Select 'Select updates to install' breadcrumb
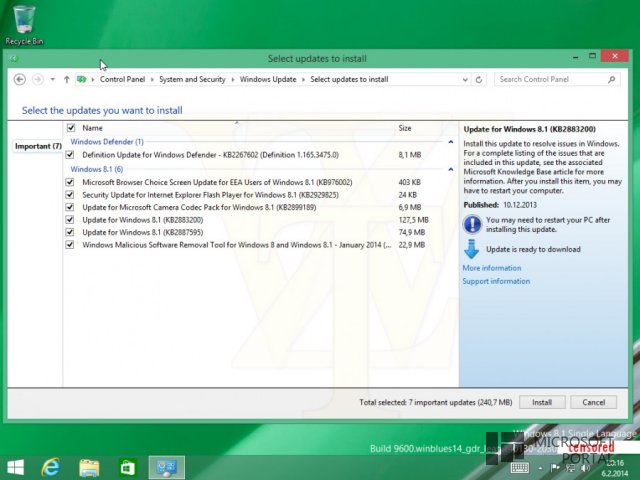The width and height of the screenshot is (640, 480). (349, 79)
